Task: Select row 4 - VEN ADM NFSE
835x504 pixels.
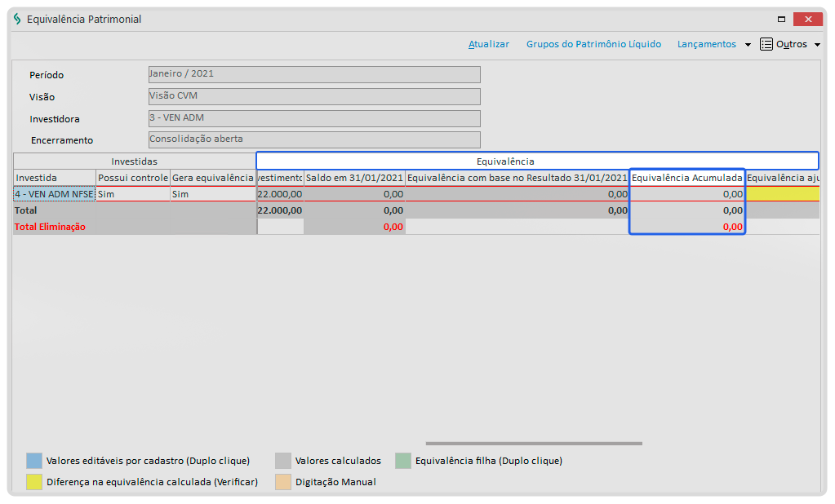Action: coord(54,195)
